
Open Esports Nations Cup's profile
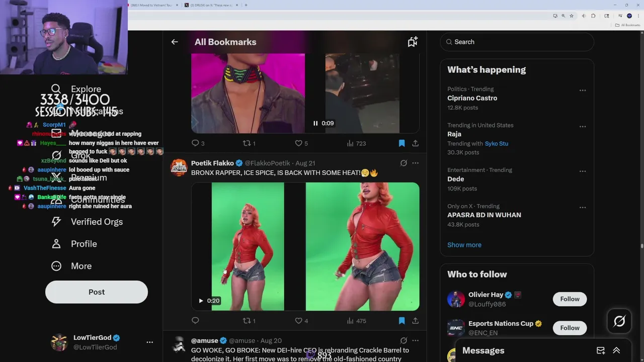(x=501, y=324)
